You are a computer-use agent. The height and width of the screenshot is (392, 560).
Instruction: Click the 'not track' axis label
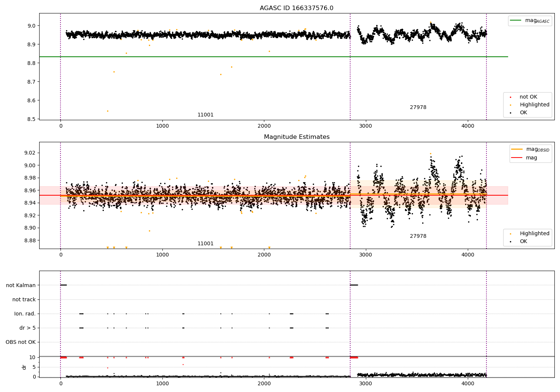coord(24,299)
